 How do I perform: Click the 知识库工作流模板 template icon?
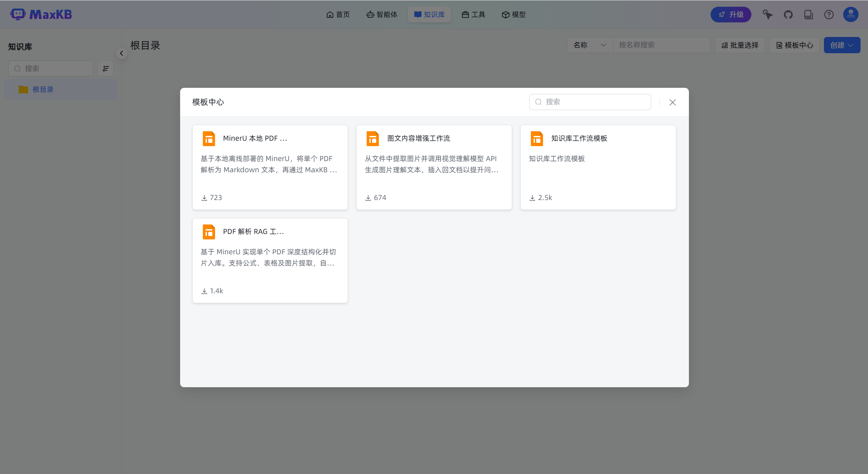point(537,139)
